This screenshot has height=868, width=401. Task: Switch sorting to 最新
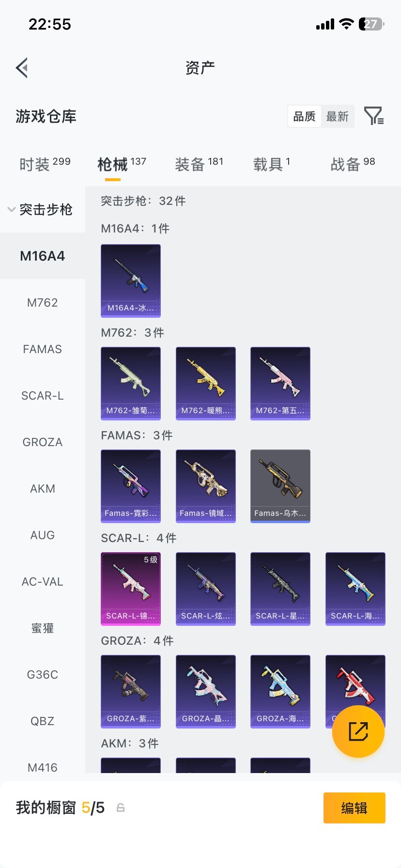pos(338,116)
